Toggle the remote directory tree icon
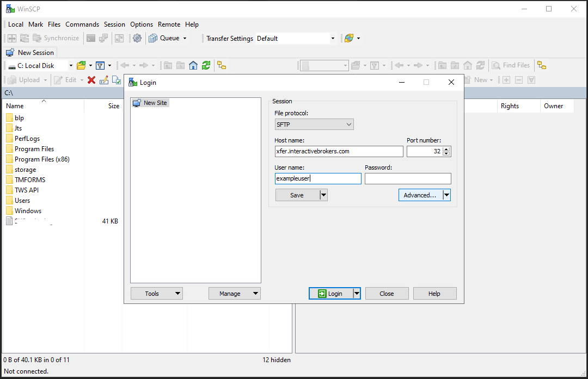588x379 pixels. pos(542,66)
